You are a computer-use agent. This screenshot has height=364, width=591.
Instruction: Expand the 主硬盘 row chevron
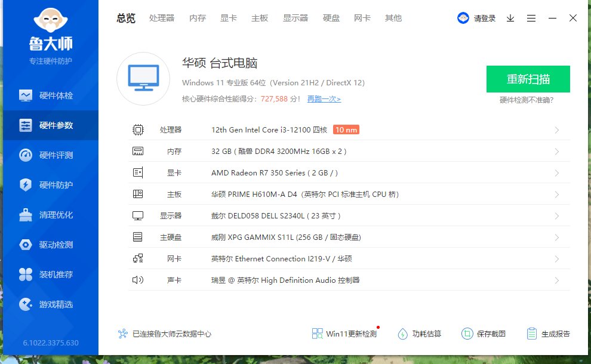(557, 237)
